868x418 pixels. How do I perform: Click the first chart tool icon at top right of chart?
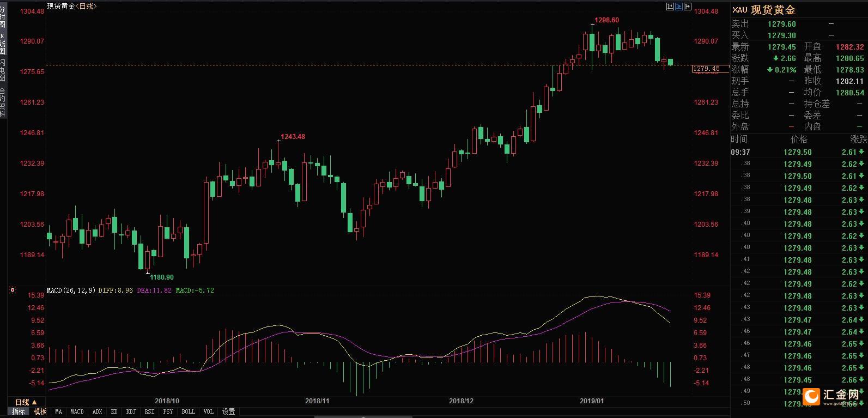[670, 7]
